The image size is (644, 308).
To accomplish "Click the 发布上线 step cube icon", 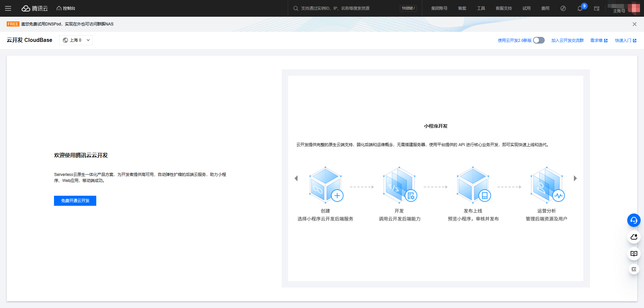I will click(474, 185).
